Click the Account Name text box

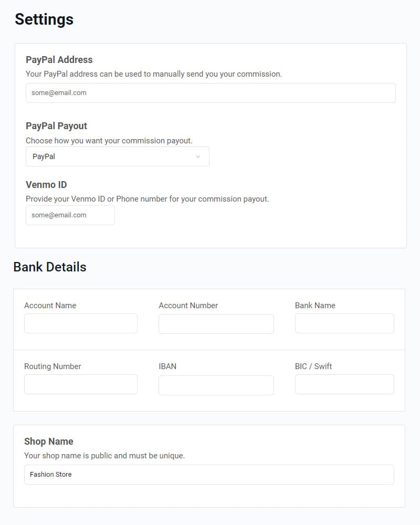coord(81,323)
